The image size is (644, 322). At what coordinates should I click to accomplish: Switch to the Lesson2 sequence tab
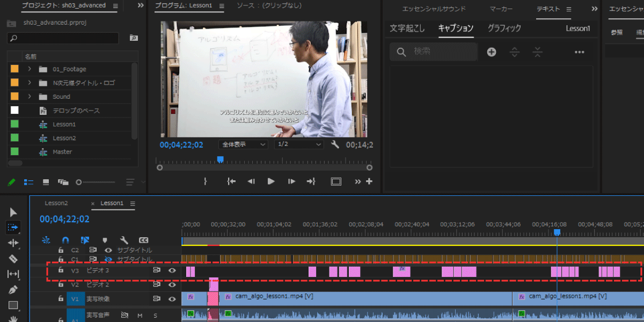(x=56, y=203)
